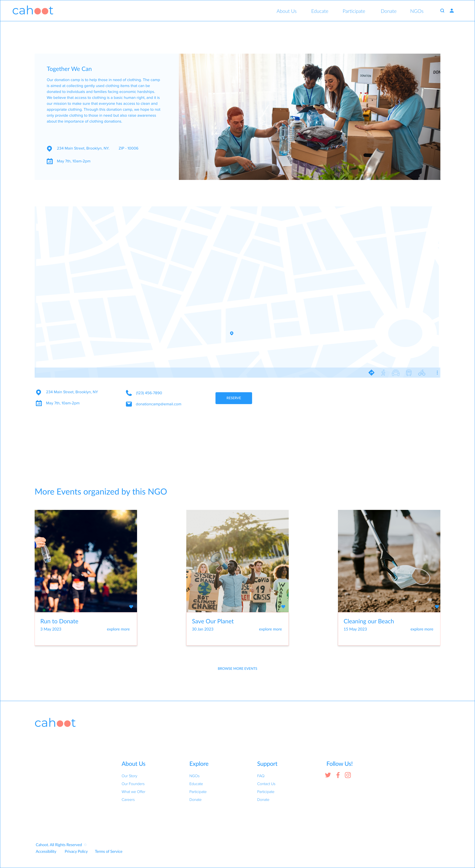Screen dimensions: 475x868
Task: Open Educate link under Explore
Action: tap(196, 784)
